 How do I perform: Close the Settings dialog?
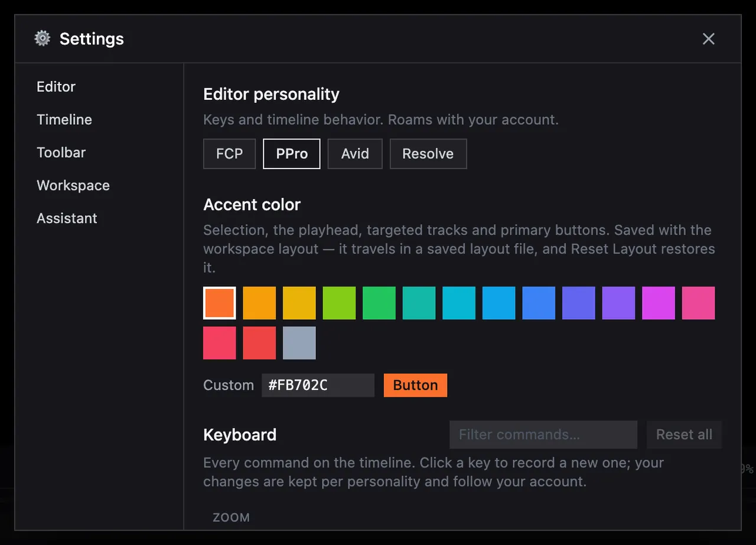pyautogui.click(x=708, y=39)
